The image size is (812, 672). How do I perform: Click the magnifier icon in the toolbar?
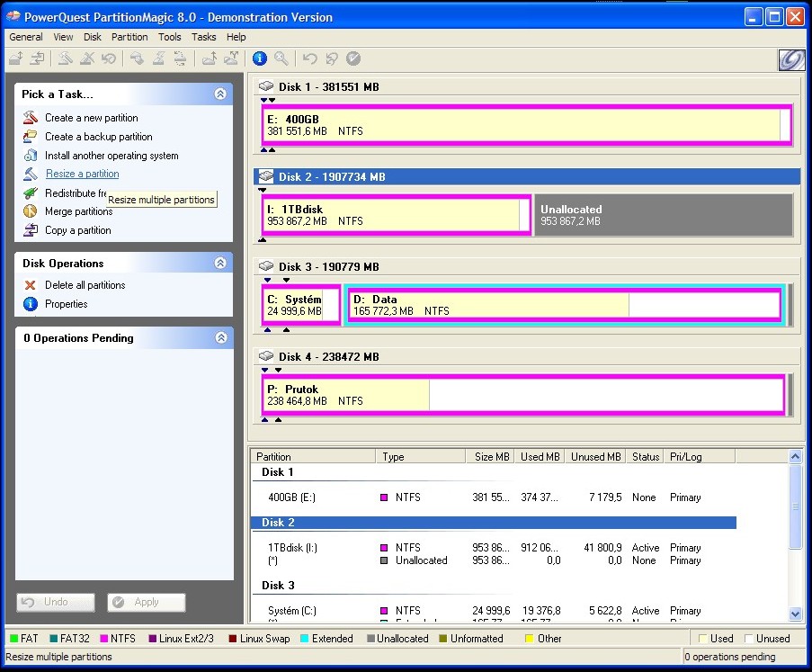click(281, 58)
